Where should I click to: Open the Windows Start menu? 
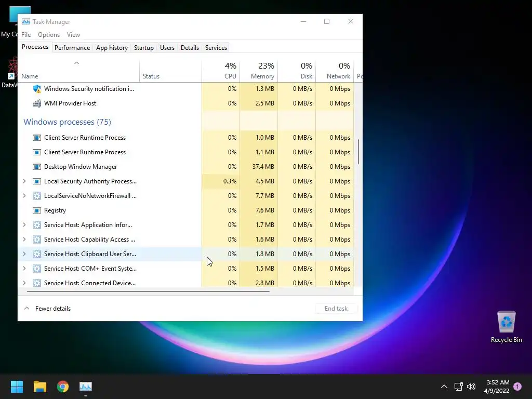[17, 387]
